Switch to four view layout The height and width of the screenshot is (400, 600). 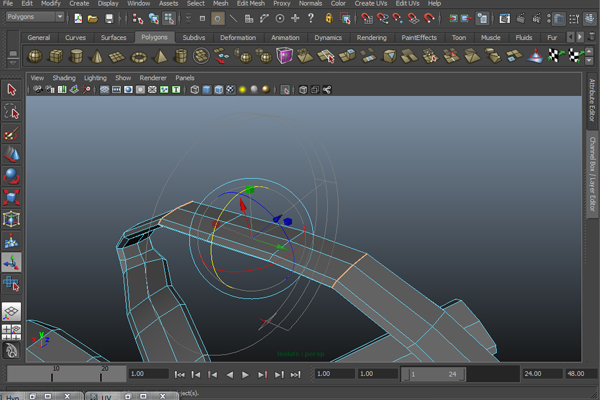[11, 332]
